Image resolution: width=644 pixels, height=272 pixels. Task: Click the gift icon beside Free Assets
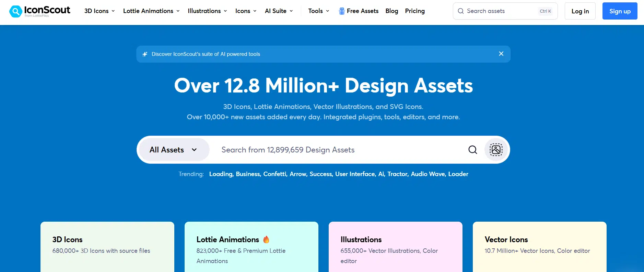click(341, 11)
